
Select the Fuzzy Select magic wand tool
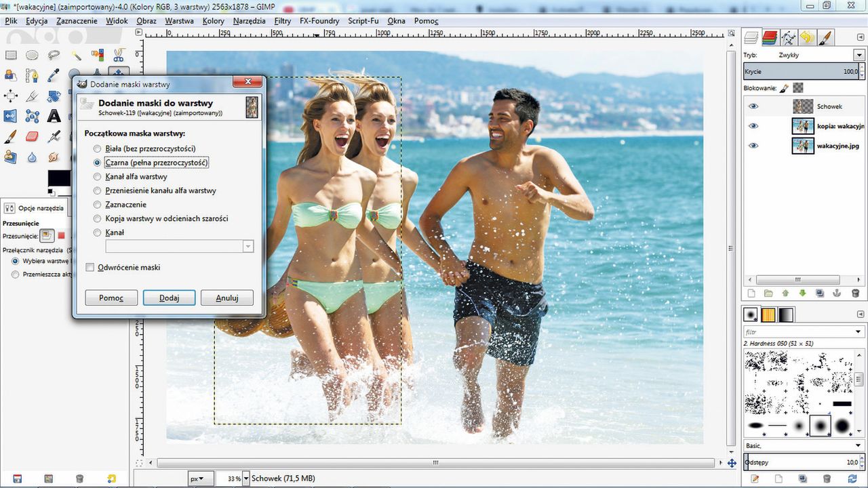(75, 55)
